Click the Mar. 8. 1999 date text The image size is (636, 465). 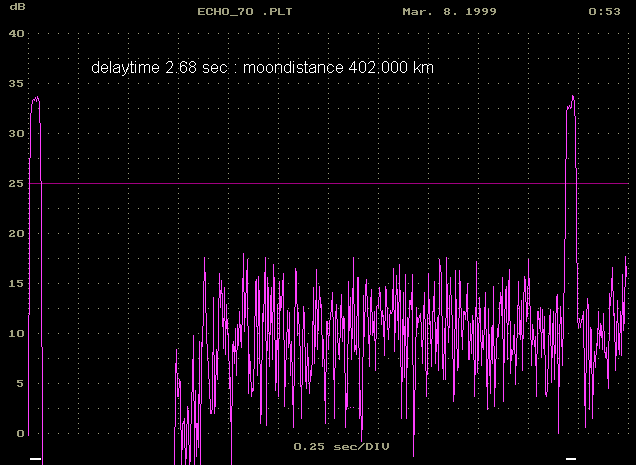449,13
